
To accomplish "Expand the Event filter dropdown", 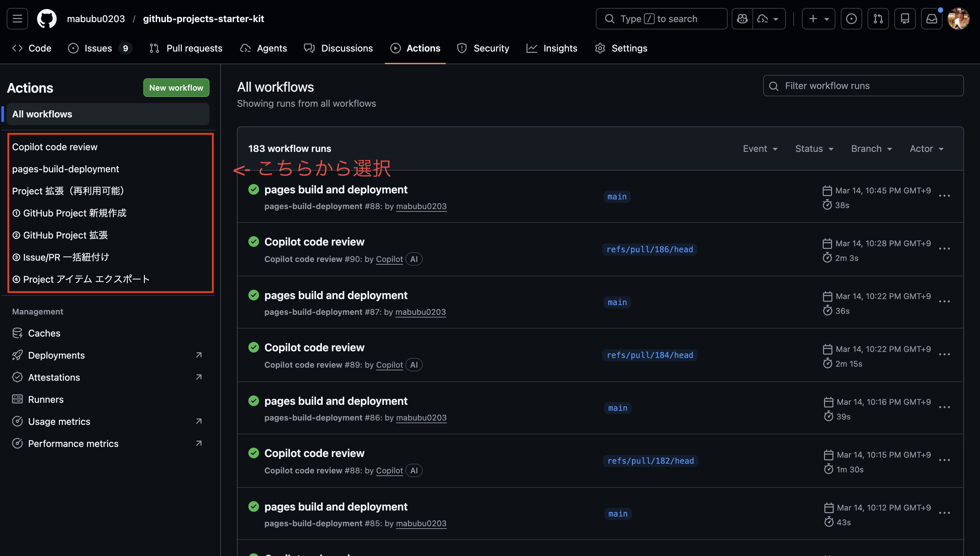I will pyautogui.click(x=760, y=149).
